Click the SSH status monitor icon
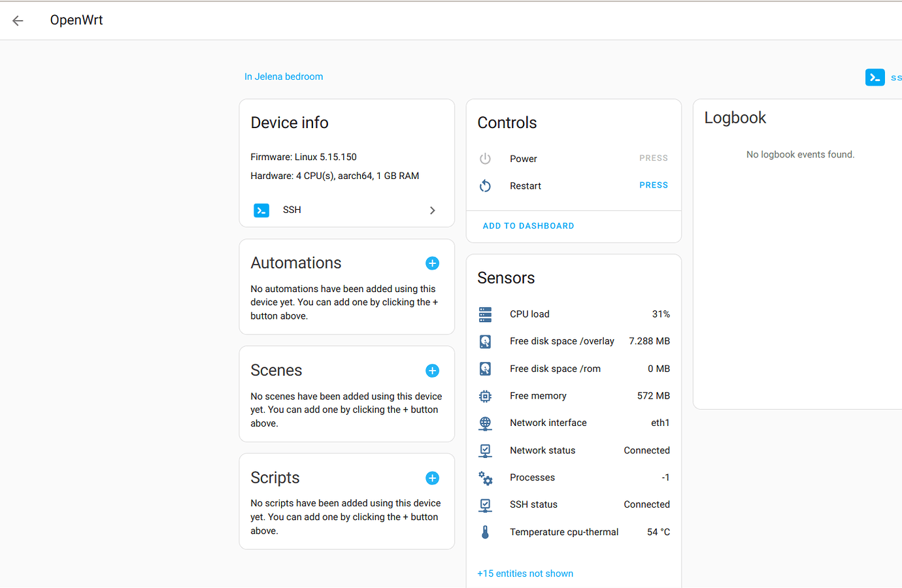This screenshot has width=902, height=588. (485, 504)
